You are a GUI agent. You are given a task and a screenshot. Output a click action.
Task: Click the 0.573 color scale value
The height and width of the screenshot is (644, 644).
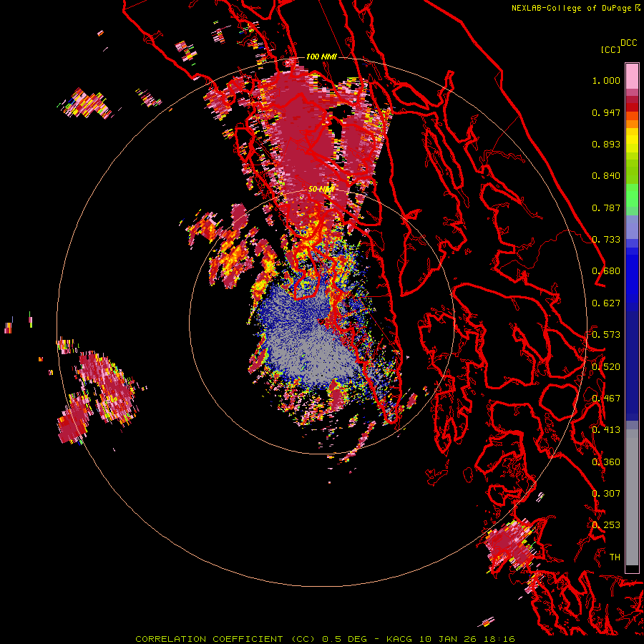606,335
